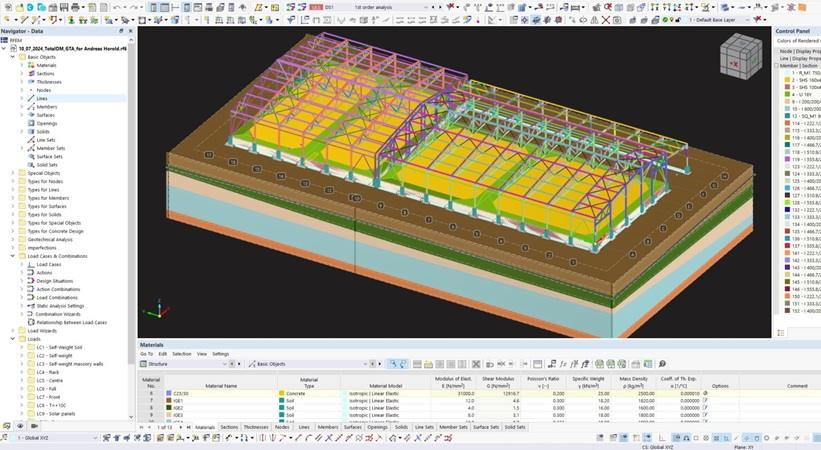
Task: Switch to the Member Sets table tab
Action: (x=453, y=427)
